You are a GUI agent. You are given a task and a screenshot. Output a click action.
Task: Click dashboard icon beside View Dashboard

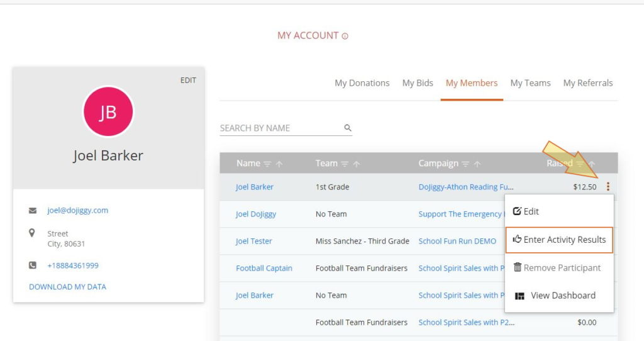519,296
